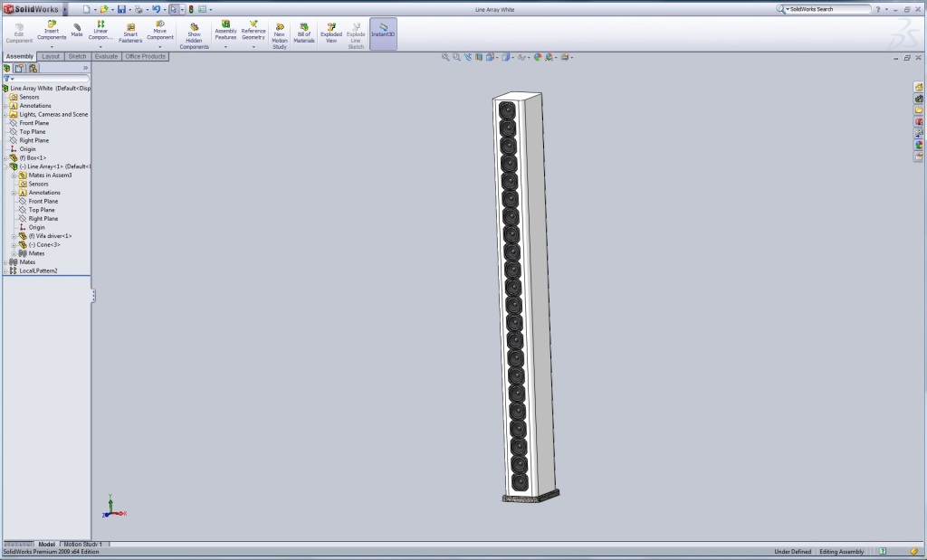Image resolution: width=927 pixels, height=560 pixels.
Task: Select FeatureManager design tree tab
Action: click(7, 69)
